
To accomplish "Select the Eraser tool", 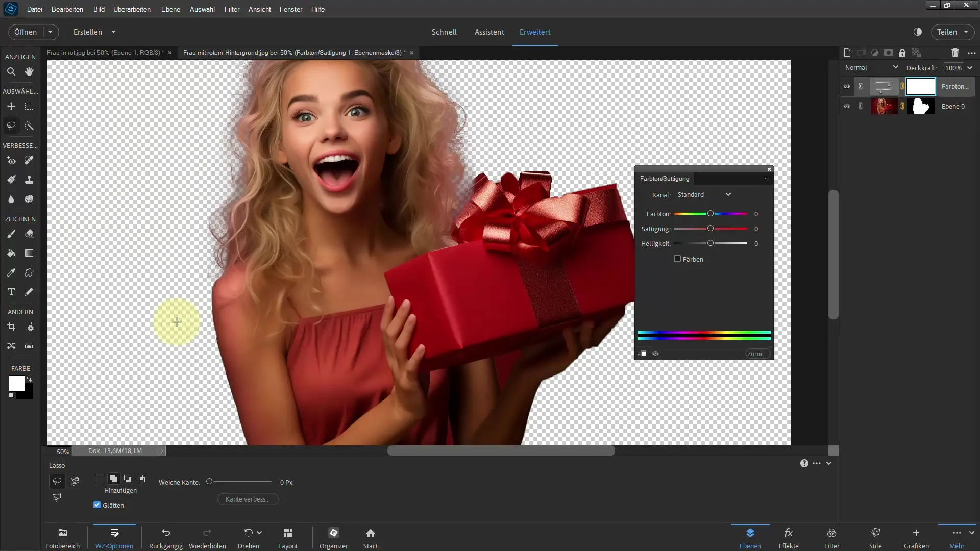I will click(29, 234).
